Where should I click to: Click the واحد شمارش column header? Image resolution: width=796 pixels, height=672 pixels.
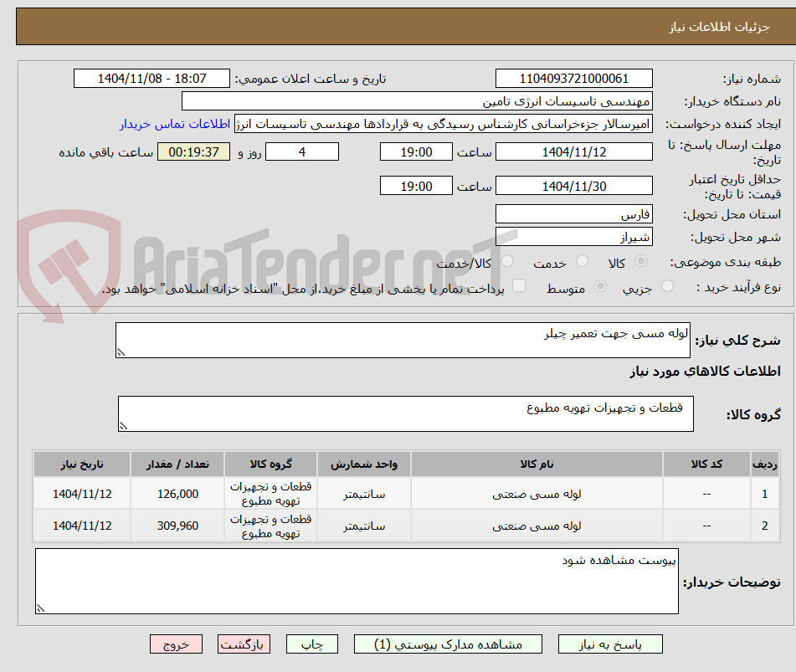tap(364, 464)
